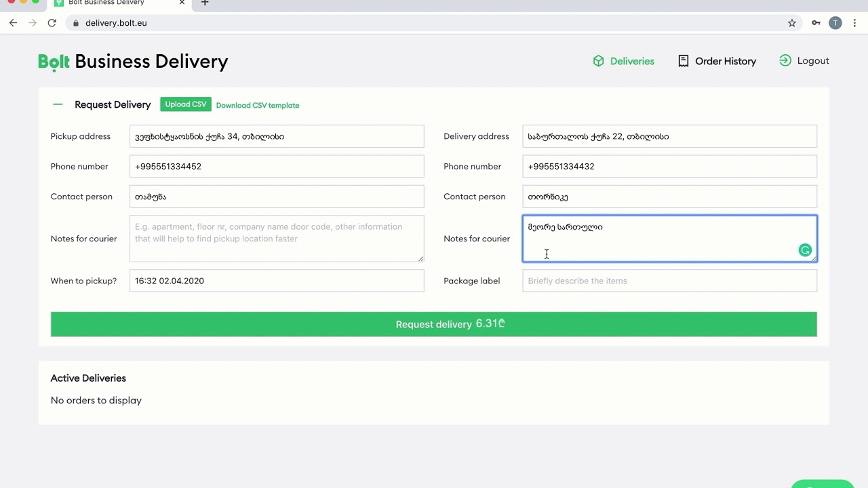Click the pickup Notes for courier box
868x488 pixels.
277,239
